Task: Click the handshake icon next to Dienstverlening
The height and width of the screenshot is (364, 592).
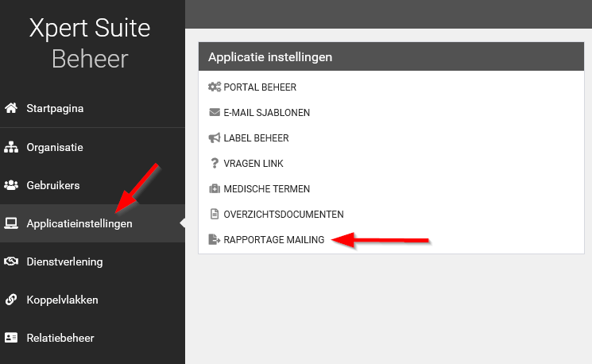Action: (x=11, y=261)
